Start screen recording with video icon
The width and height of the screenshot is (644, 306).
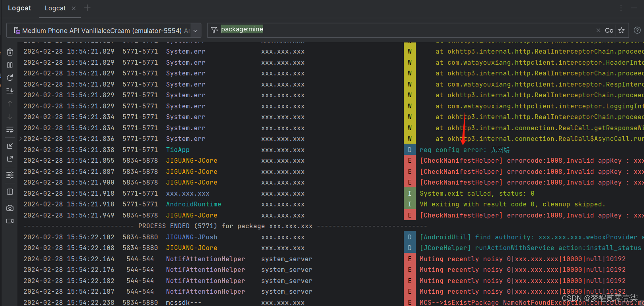point(10,221)
